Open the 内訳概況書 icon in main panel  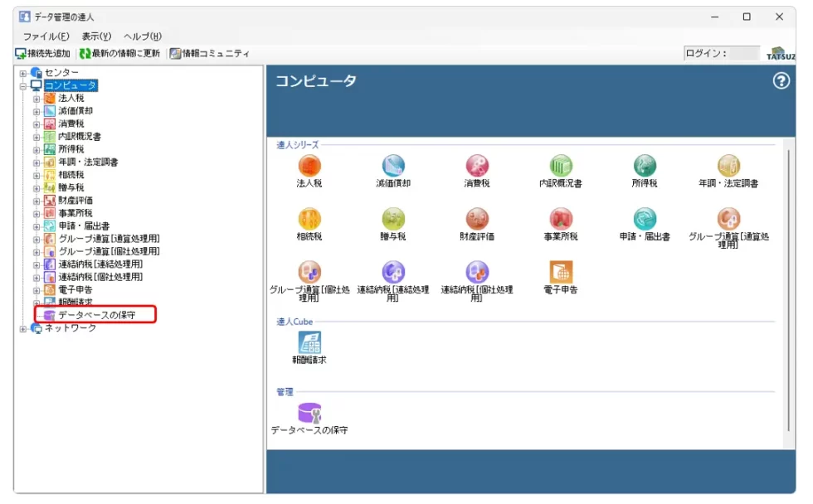pos(561,166)
